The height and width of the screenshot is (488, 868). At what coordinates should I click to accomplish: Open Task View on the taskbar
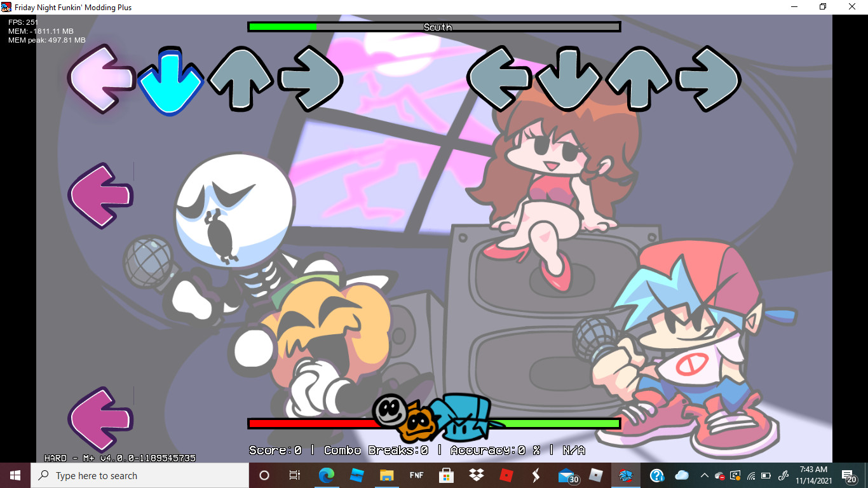point(295,475)
